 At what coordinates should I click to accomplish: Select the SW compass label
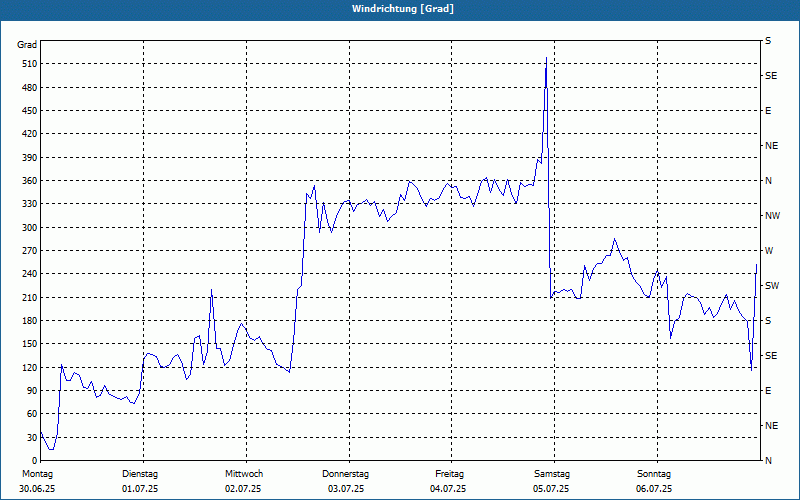[x=772, y=286]
